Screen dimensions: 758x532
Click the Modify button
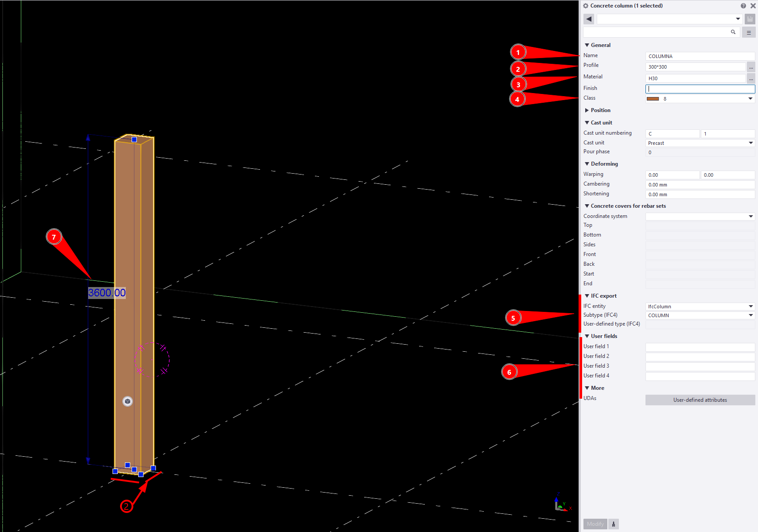coord(595,524)
